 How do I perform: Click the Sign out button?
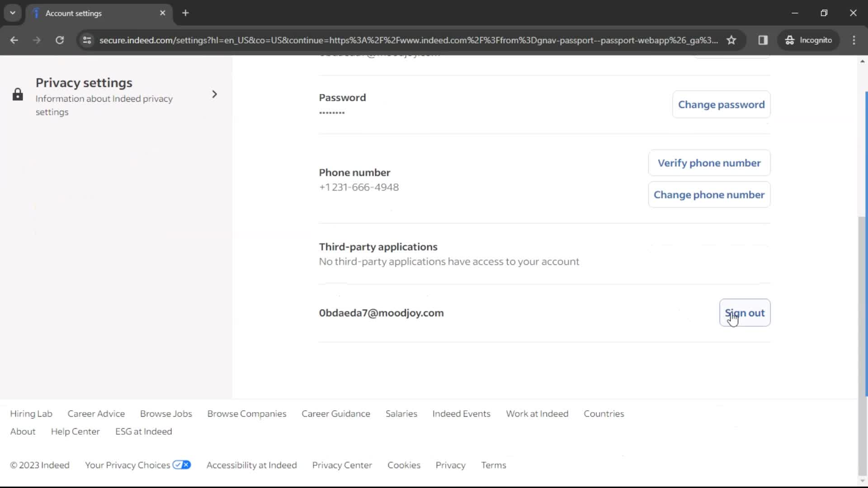click(x=745, y=313)
